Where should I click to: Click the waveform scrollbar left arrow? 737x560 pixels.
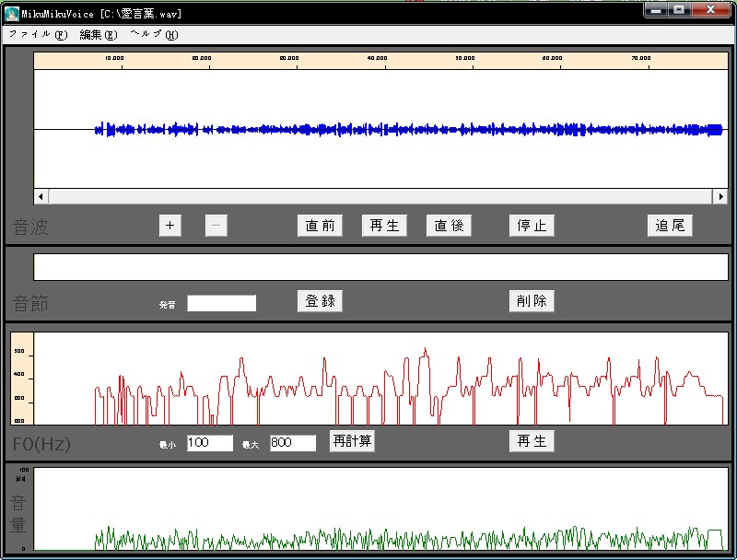[x=41, y=196]
